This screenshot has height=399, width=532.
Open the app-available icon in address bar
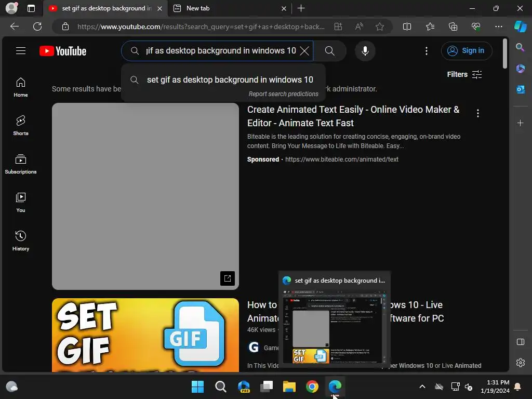[338, 26]
